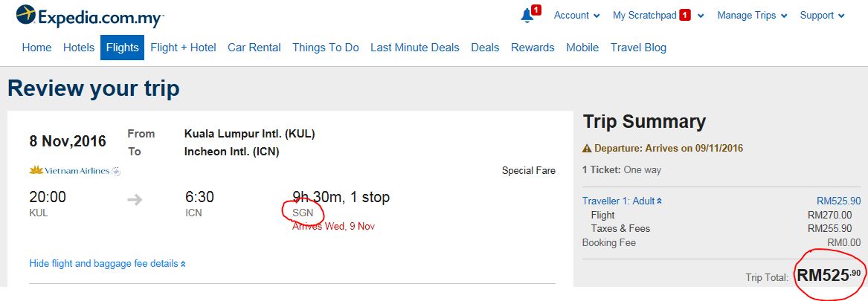Switch to the Hotels tab
This screenshot has height=301, width=868.
[x=79, y=48]
